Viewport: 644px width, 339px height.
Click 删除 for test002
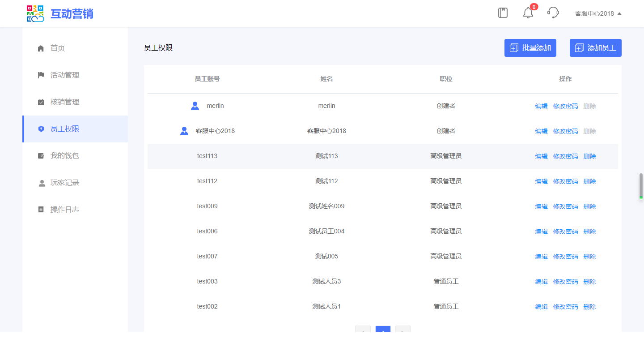[590, 307]
